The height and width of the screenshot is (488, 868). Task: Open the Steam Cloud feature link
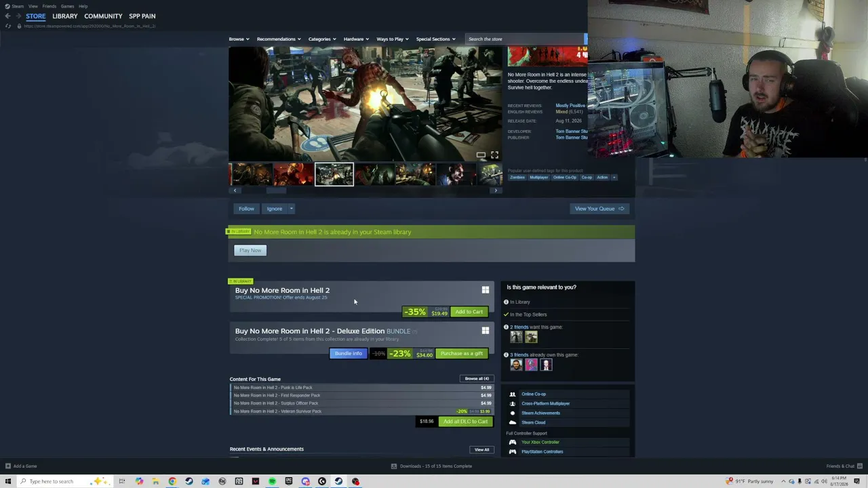(x=533, y=422)
